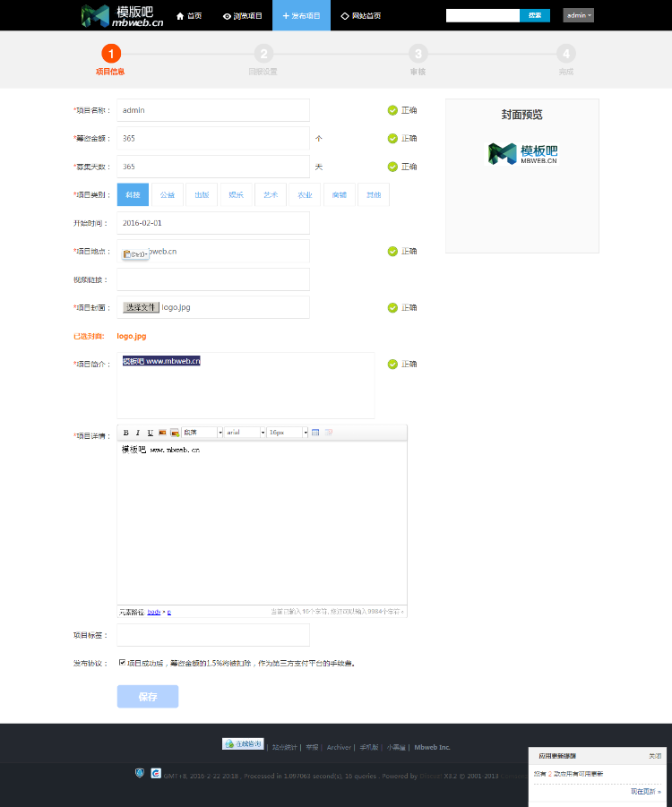This screenshot has width=672, height=807.
Task: Click the 募集天数 days field
Action: tap(213, 167)
